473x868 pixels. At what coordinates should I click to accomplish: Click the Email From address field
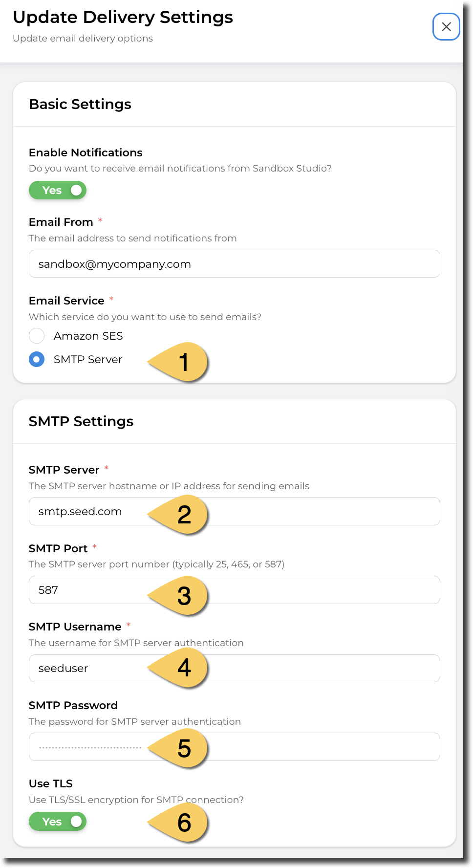(235, 264)
